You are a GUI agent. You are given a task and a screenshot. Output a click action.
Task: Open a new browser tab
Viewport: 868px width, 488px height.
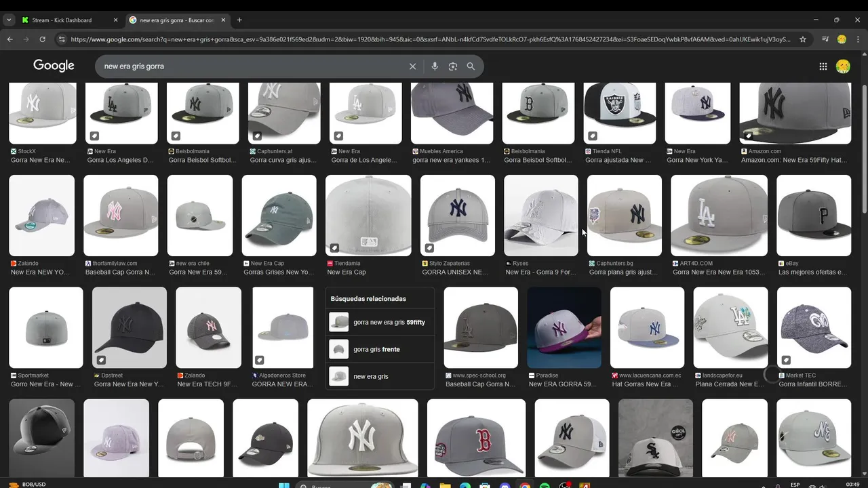[239, 20]
